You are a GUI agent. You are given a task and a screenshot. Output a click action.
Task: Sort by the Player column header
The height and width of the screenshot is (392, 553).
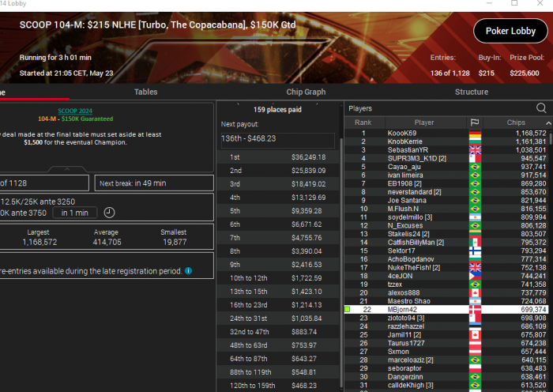[424, 122]
